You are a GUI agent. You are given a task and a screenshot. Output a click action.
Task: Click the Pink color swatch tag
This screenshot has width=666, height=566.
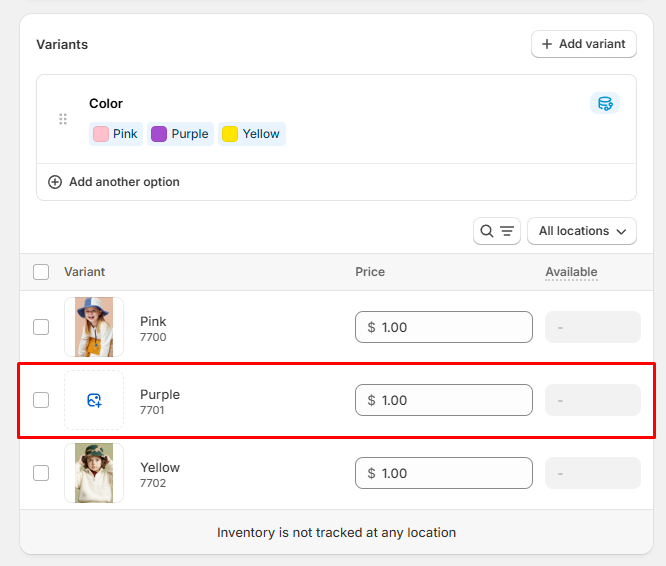pyautogui.click(x=115, y=134)
